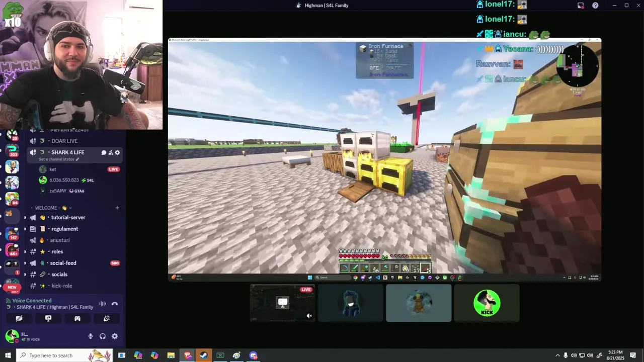Open Discord taskbar icon with 9+ badge
The height and width of the screenshot is (362, 644).
(x=253, y=355)
